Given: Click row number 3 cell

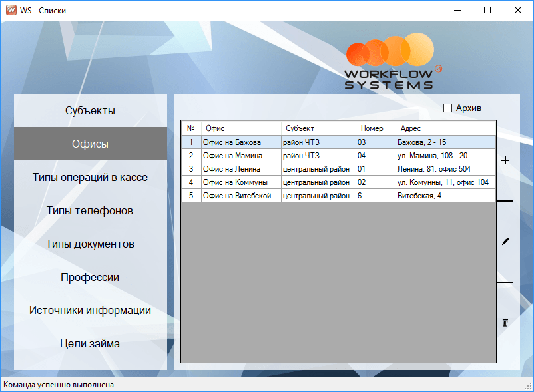Looking at the screenshot, I should [191, 169].
